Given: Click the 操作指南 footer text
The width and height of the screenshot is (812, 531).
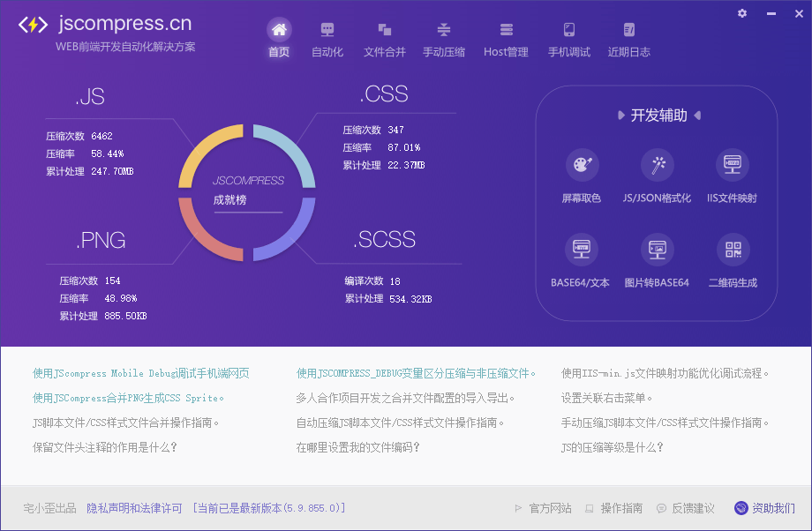Looking at the screenshot, I should pyautogui.click(x=621, y=508).
